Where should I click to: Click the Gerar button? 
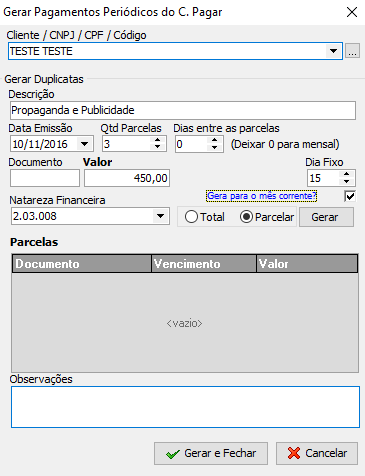(x=326, y=217)
